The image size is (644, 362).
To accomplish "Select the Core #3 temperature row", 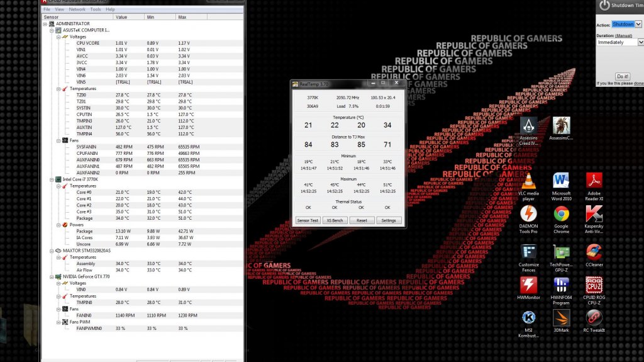I will click(143, 212).
